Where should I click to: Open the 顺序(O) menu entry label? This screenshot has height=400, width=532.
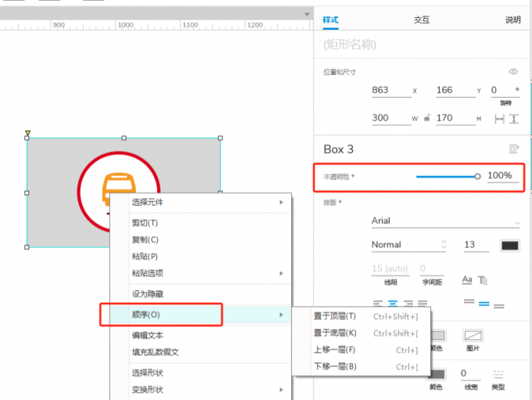[146, 315]
